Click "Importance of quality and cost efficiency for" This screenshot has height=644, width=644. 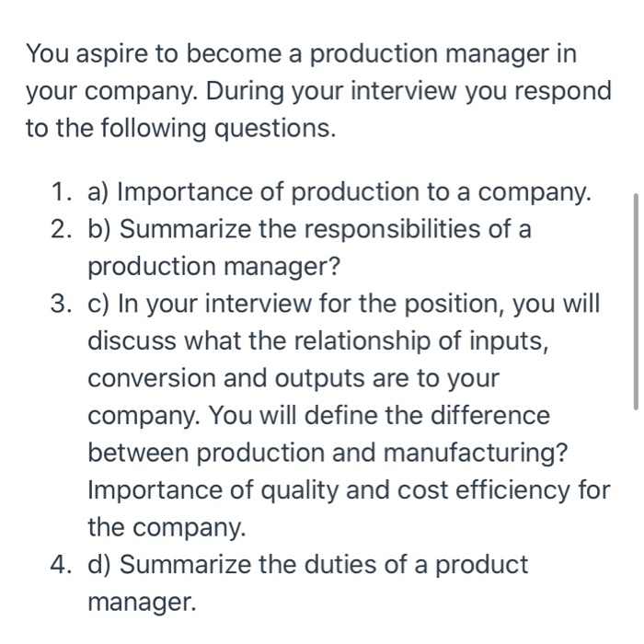(x=349, y=490)
